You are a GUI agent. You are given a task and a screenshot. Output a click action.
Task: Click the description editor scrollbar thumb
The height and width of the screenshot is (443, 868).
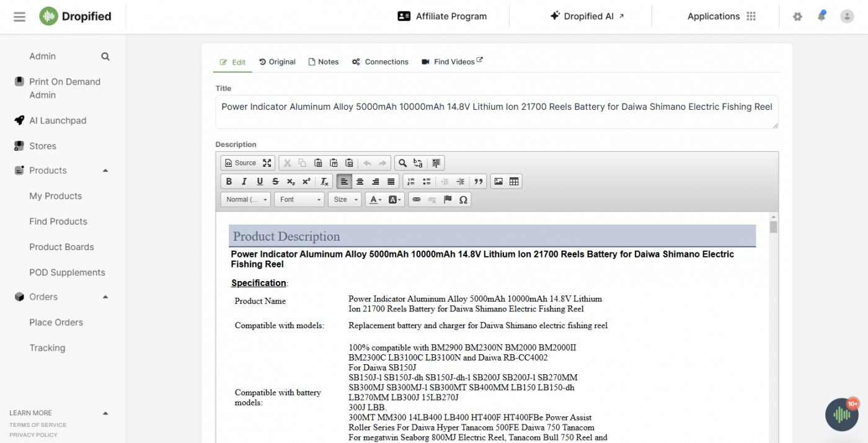pos(773,226)
